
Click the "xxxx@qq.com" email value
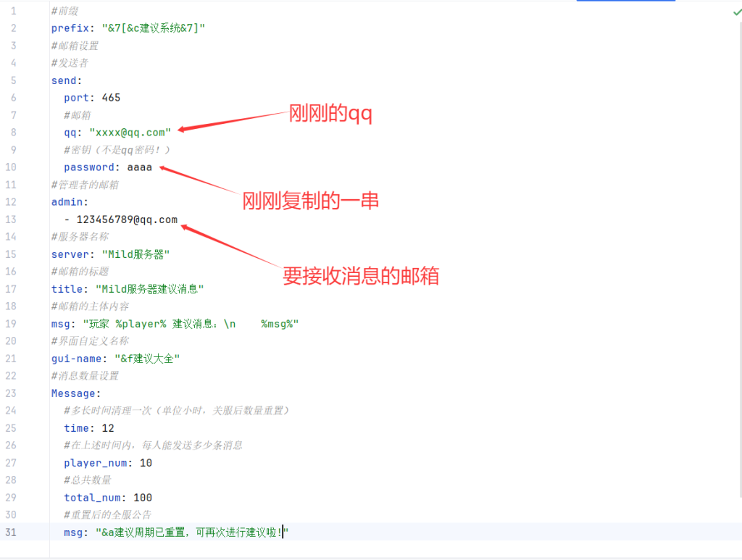coord(130,133)
